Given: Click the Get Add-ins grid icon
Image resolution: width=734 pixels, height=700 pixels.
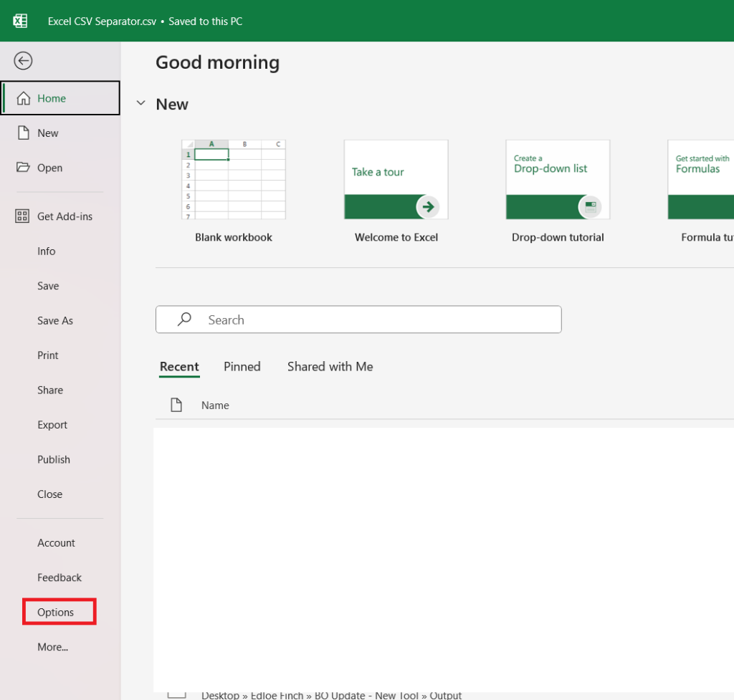Looking at the screenshot, I should tap(22, 216).
